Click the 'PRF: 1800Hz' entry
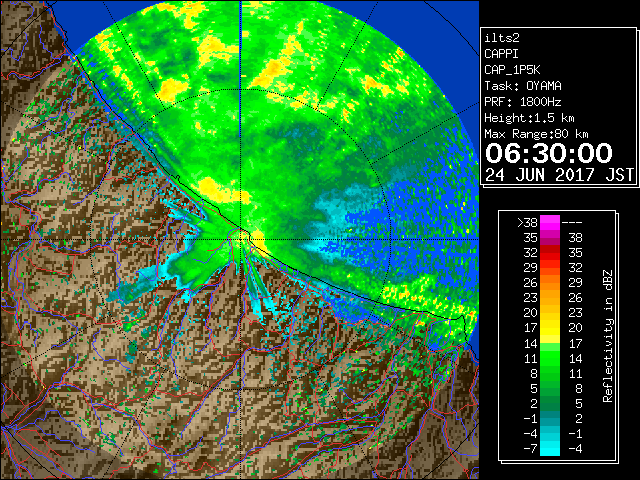 522,102
